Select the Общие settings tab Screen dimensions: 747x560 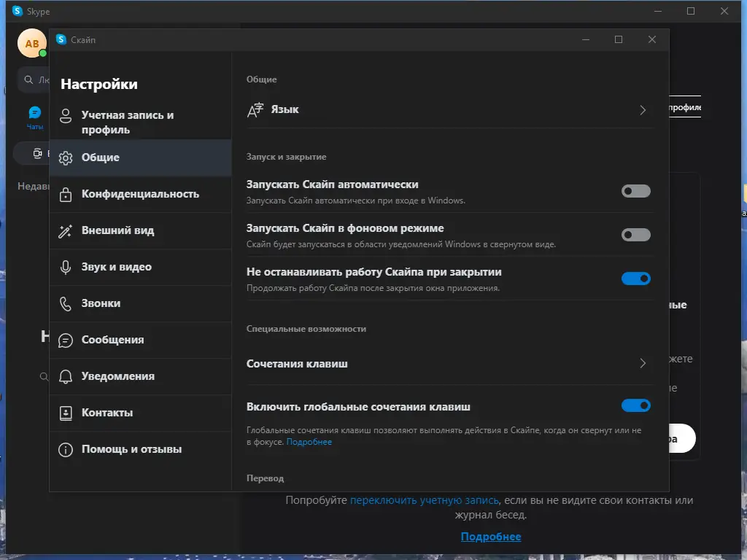[101, 157]
